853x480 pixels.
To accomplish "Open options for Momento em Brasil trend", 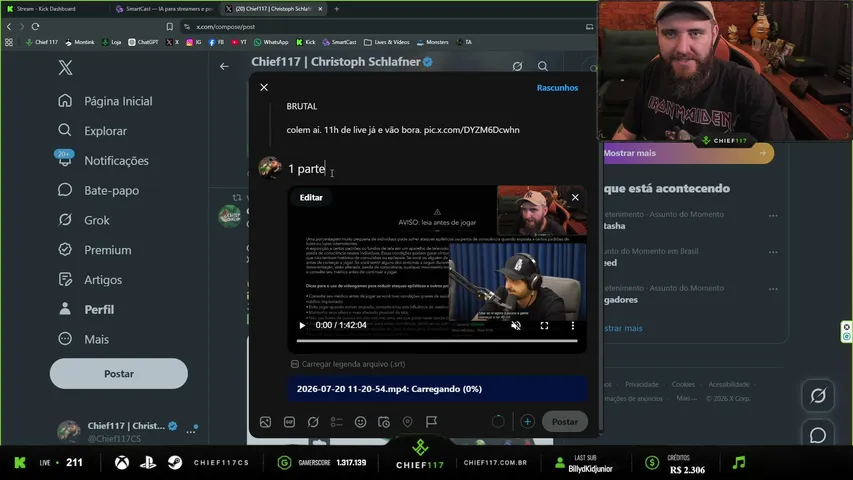I will click(x=773, y=252).
